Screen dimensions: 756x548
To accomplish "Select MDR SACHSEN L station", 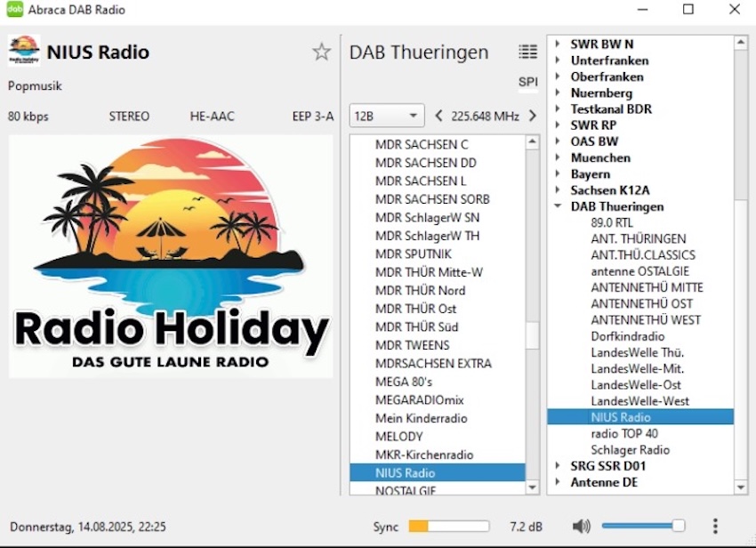I will [438, 181].
